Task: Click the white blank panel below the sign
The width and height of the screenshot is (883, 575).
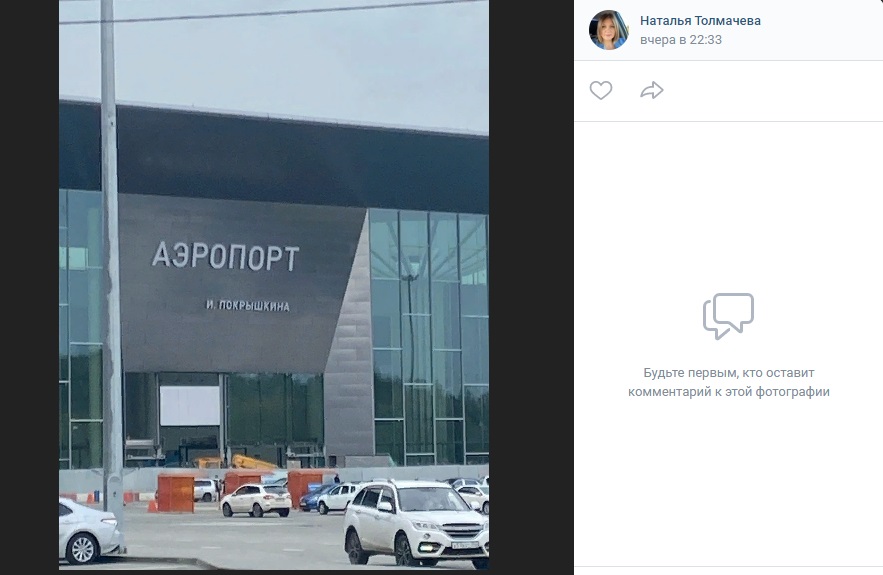Action: click(x=190, y=405)
